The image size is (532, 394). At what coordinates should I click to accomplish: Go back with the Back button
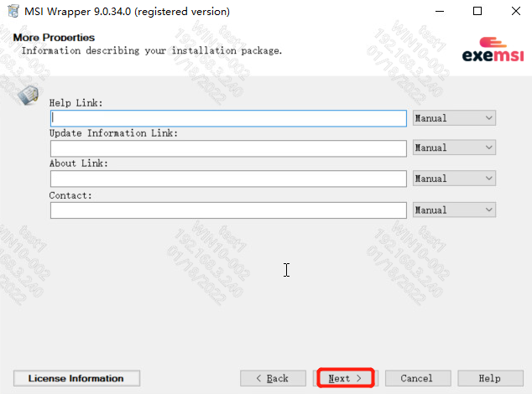[273, 378]
